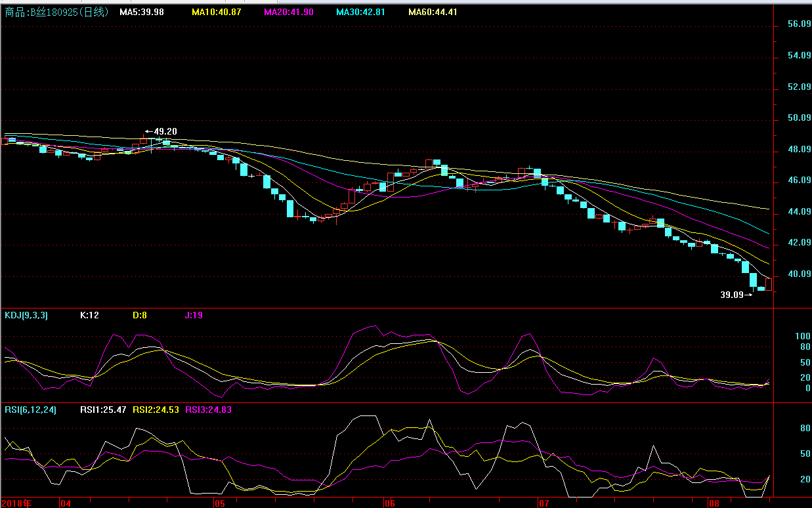Click the 39.09 low price marker
This screenshot has height=508, width=812.
click(732, 295)
